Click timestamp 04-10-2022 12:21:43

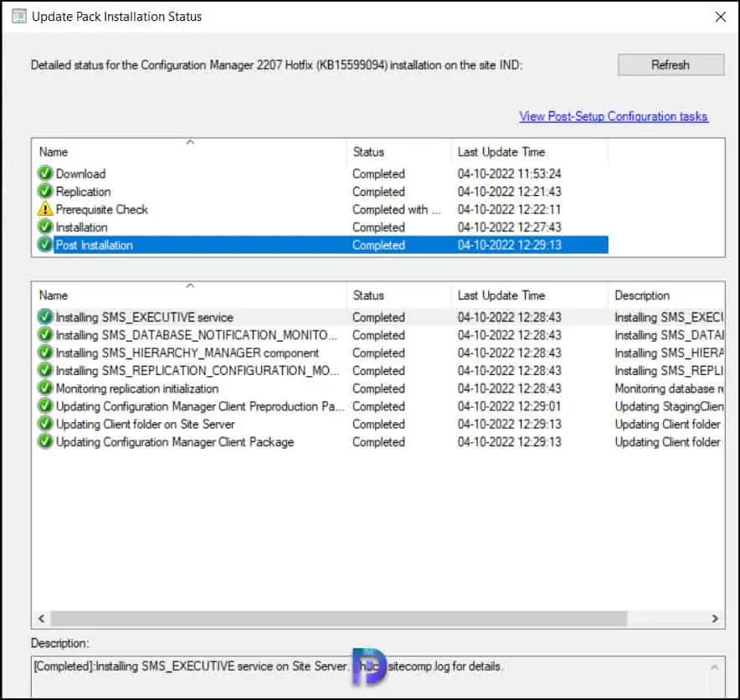(509, 191)
